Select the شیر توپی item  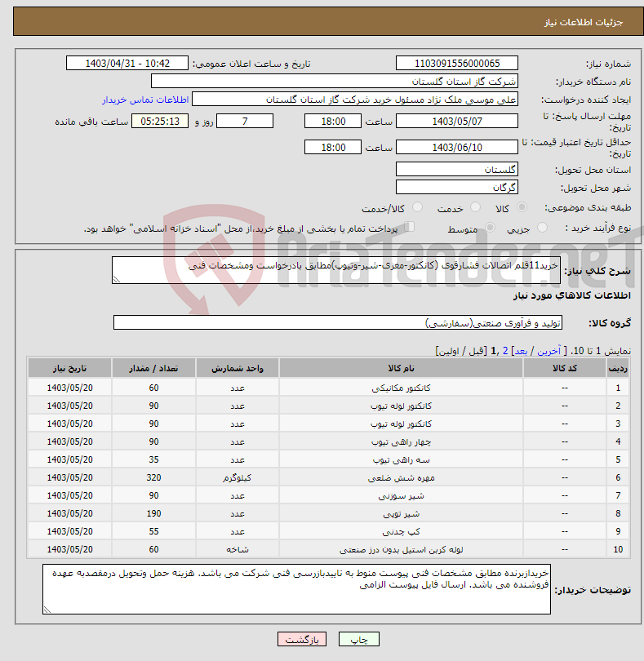pyautogui.click(x=329, y=513)
